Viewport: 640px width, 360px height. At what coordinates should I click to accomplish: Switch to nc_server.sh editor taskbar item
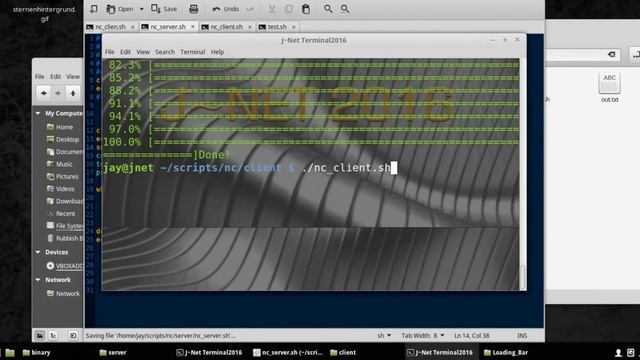(288, 352)
